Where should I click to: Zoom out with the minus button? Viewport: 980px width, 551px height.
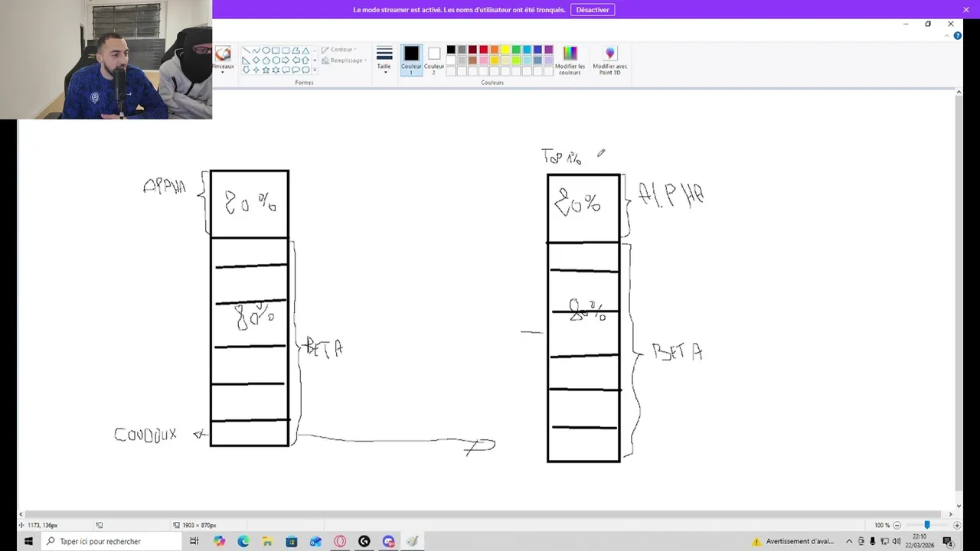897,525
